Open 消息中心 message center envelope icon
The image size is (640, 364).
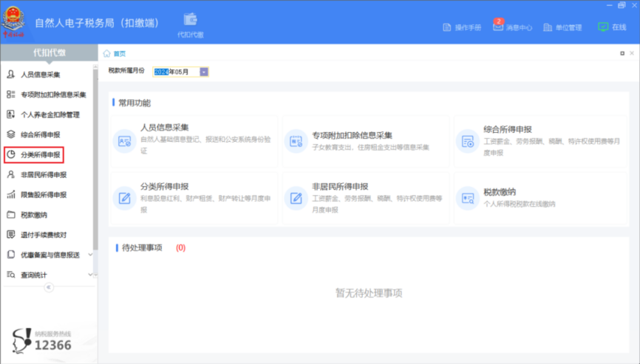(x=498, y=27)
